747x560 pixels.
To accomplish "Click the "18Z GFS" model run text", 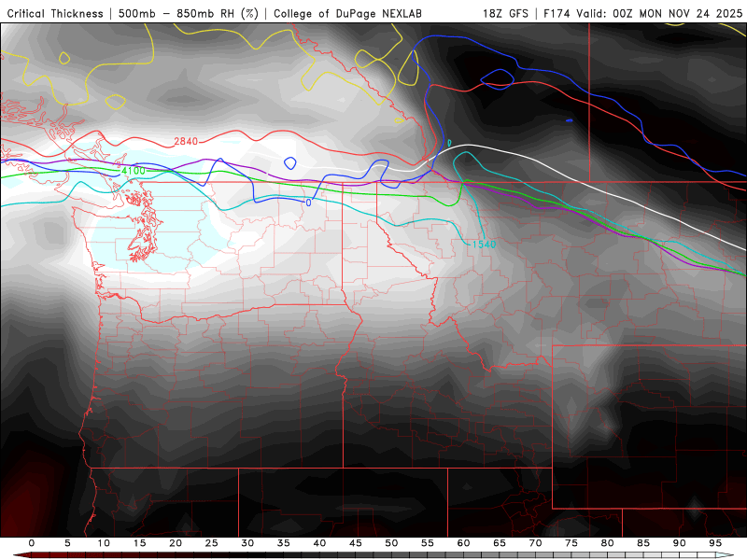I will click(505, 13).
